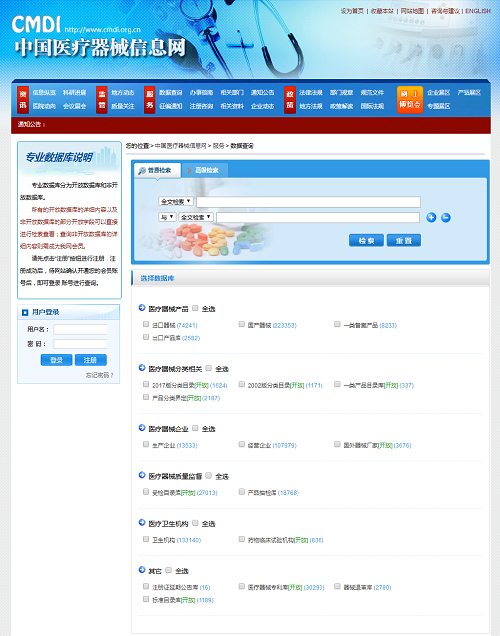Viewport: 500px width, 636px height.
Task: Click arrow icon beside 医疗器械产品 heading
Action: pyautogui.click(x=142, y=308)
